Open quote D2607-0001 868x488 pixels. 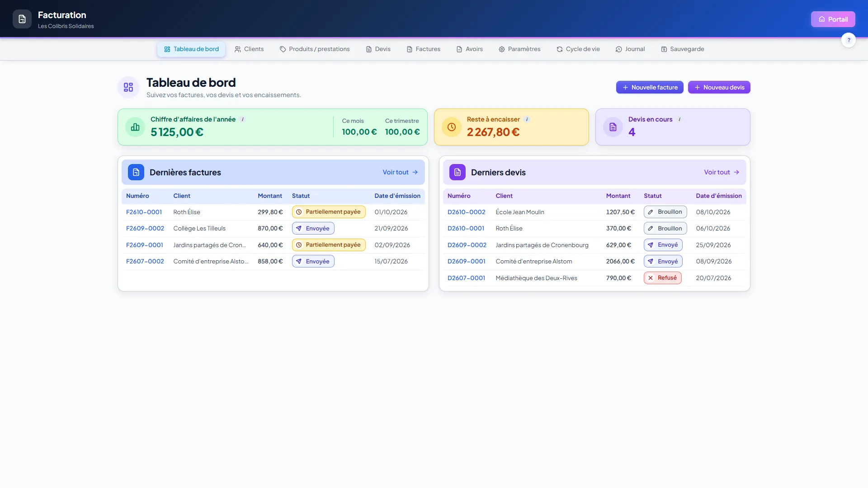coord(466,278)
